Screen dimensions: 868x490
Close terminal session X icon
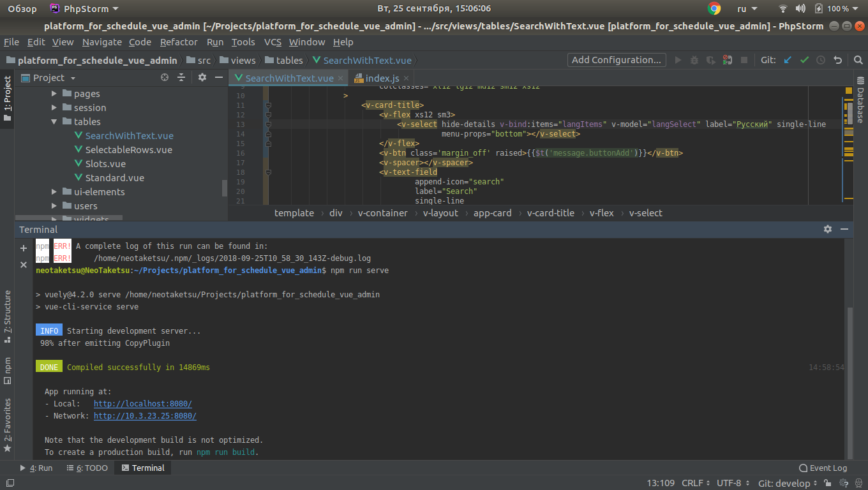click(x=24, y=264)
